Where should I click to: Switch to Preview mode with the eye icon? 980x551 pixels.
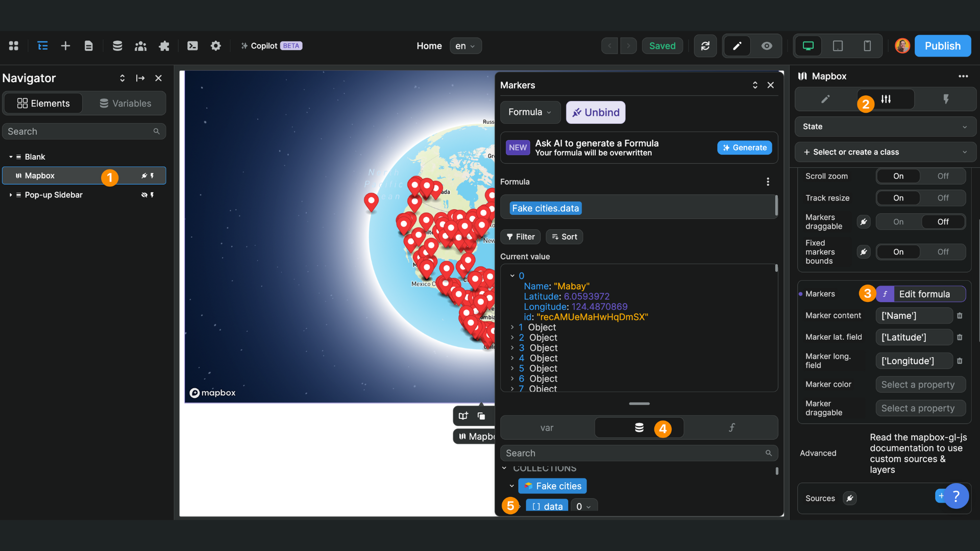tap(767, 45)
